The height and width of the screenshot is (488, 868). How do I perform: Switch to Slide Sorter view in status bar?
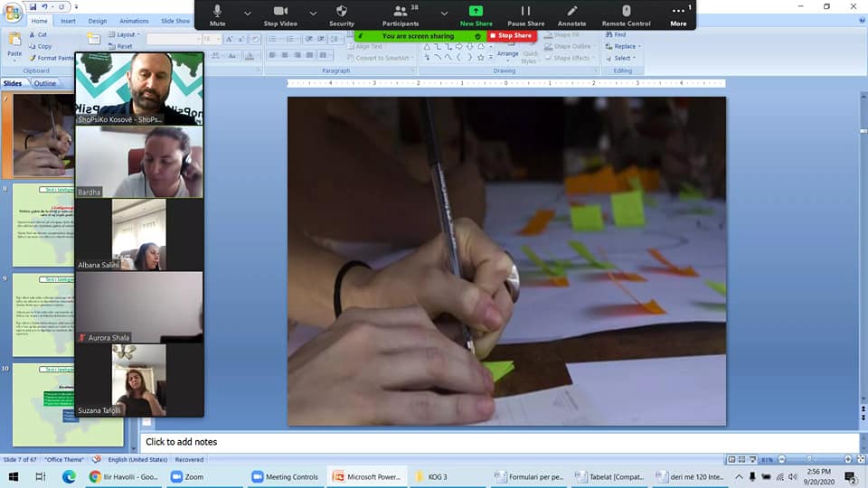click(741, 459)
